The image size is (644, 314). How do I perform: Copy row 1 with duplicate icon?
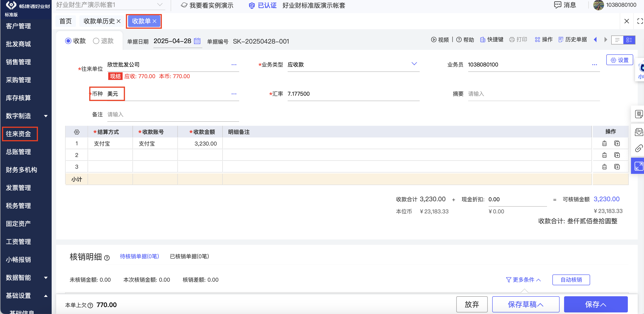617,143
